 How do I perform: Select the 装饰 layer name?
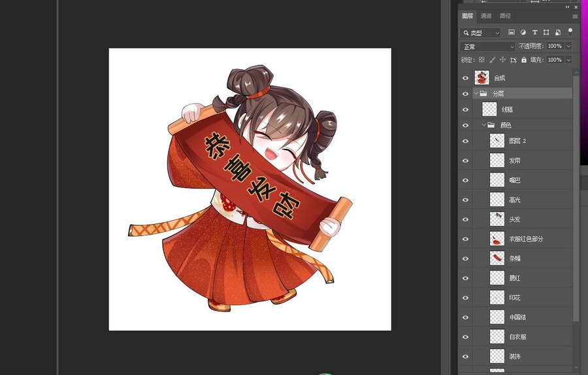coord(515,357)
